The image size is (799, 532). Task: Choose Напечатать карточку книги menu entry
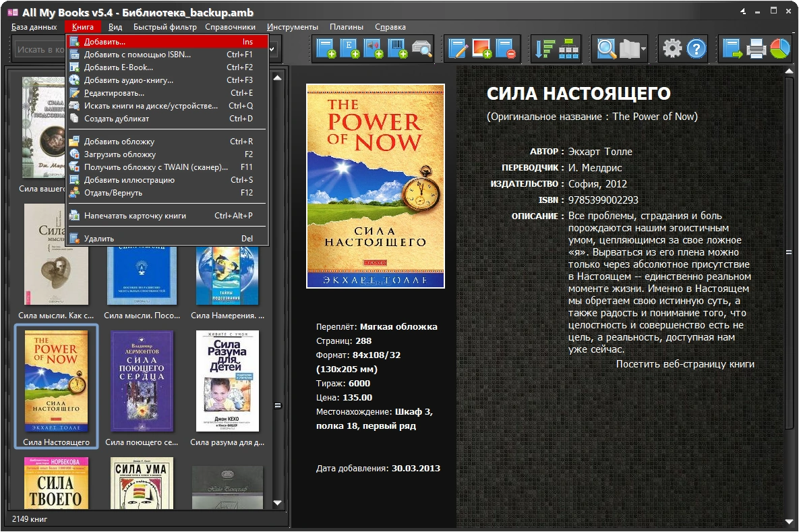tap(167, 216)
